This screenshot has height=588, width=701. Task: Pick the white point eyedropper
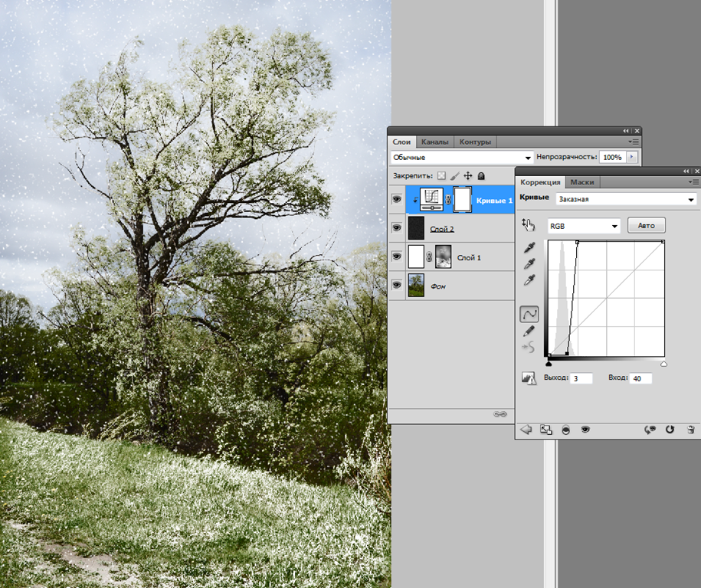pyautogui.click(x=529, y=280)
